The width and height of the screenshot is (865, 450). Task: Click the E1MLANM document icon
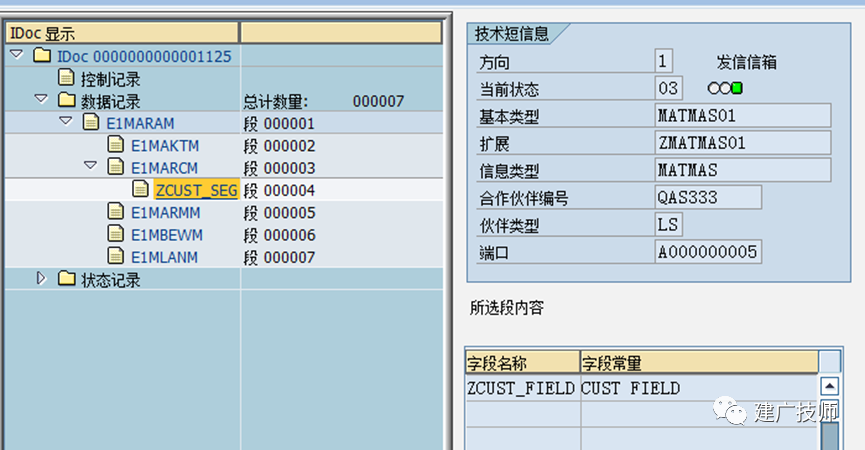click(116, 256)
